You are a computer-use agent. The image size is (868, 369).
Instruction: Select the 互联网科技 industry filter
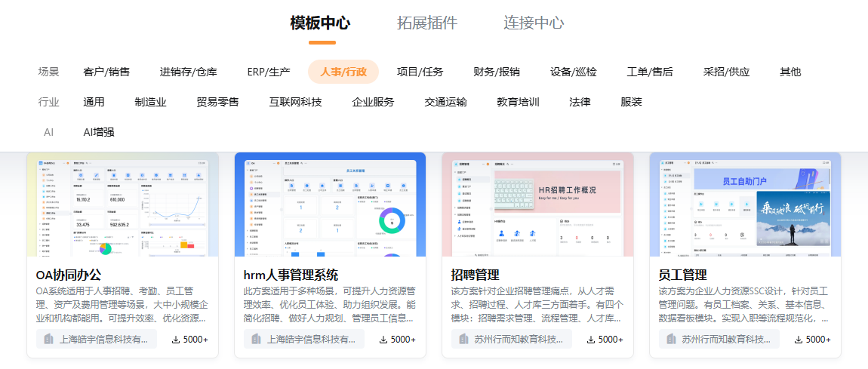[x=296, y=102]
